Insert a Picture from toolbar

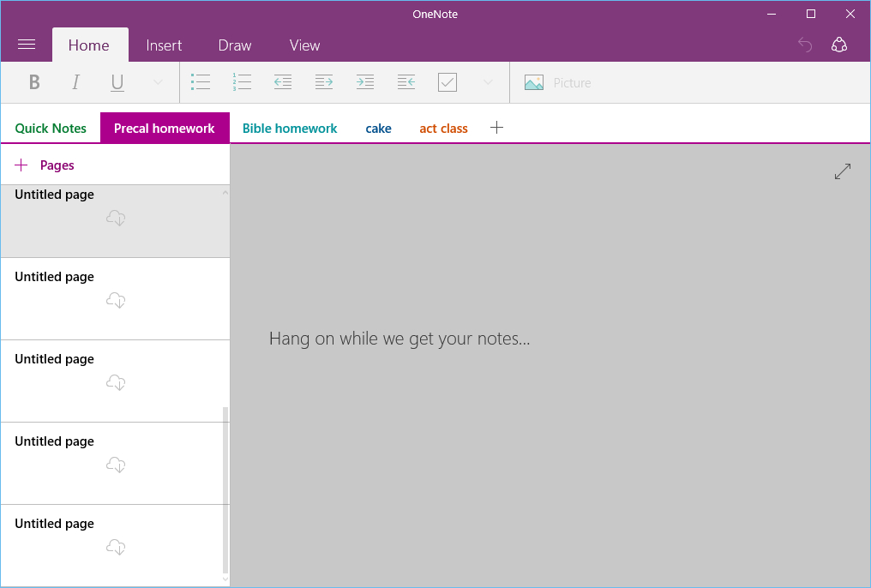pyautogui.click(x=558, y=83)
